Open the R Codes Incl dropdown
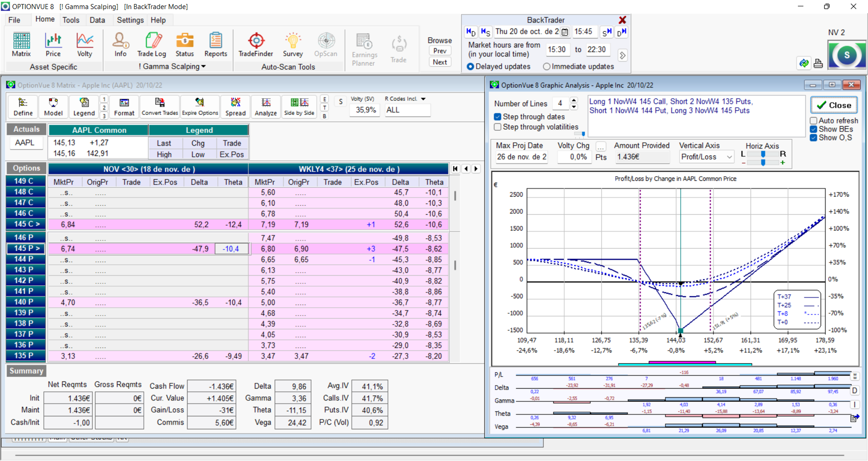 tap(423, 99)
